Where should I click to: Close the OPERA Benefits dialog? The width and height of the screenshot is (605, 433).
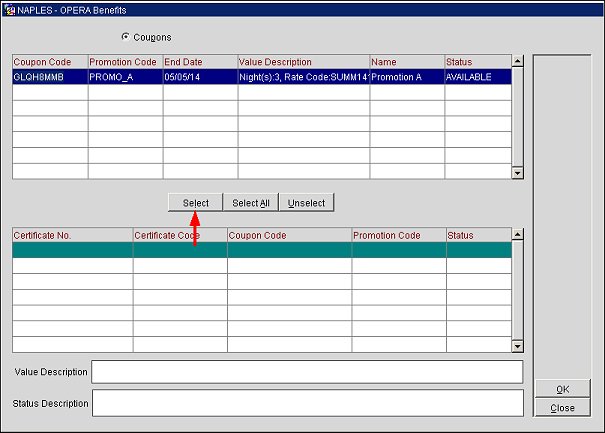(562, 407)
